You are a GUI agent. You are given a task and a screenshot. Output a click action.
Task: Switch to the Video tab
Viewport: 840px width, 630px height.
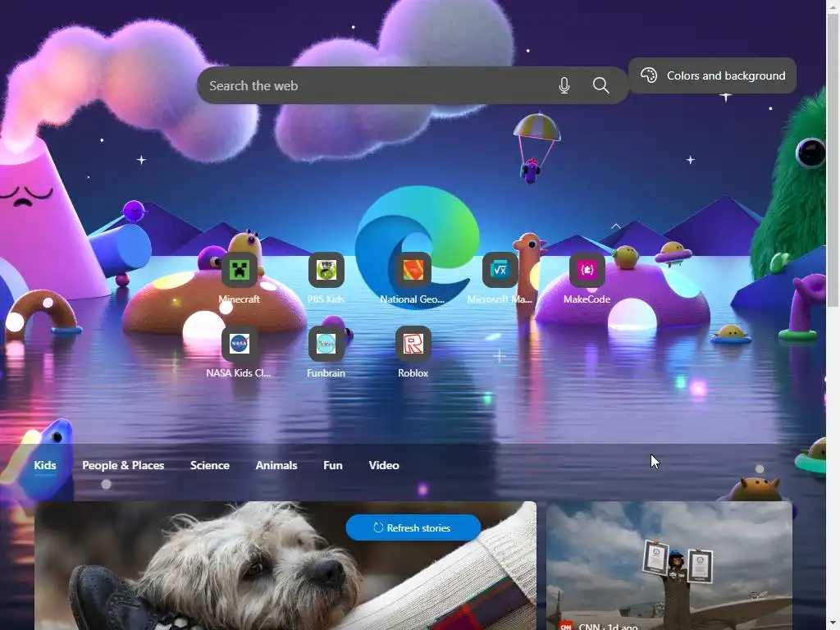(x=384, y=465)
